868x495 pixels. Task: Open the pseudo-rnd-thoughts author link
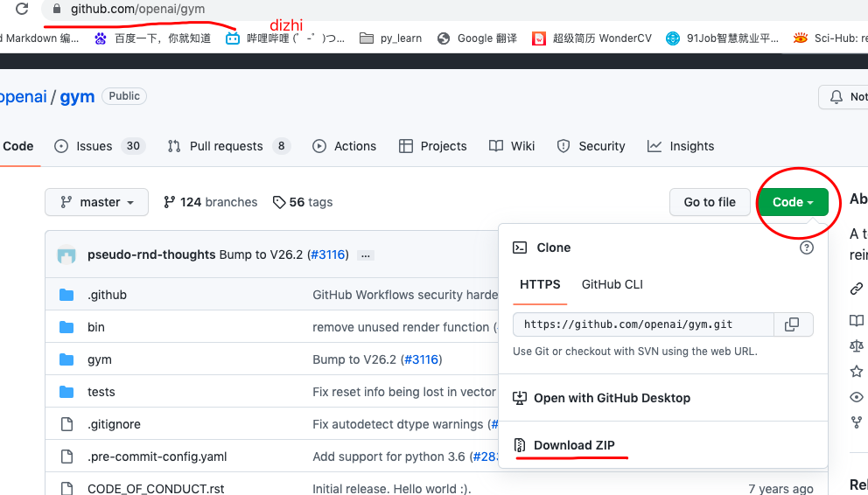(151, 255)
